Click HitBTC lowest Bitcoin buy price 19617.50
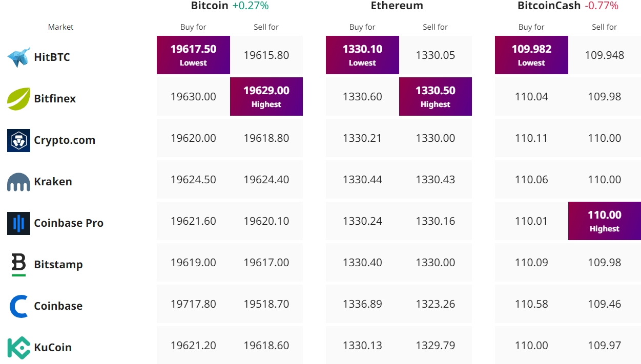 pos(193,55)
